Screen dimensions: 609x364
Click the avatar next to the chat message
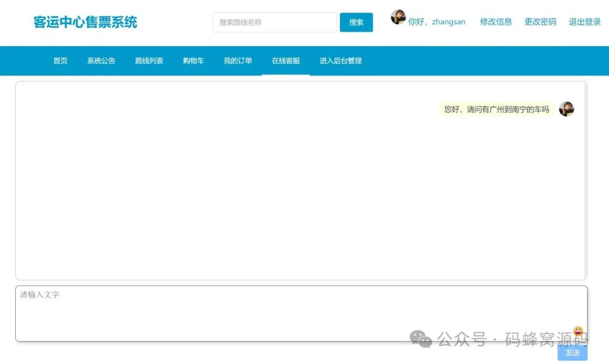567,109
